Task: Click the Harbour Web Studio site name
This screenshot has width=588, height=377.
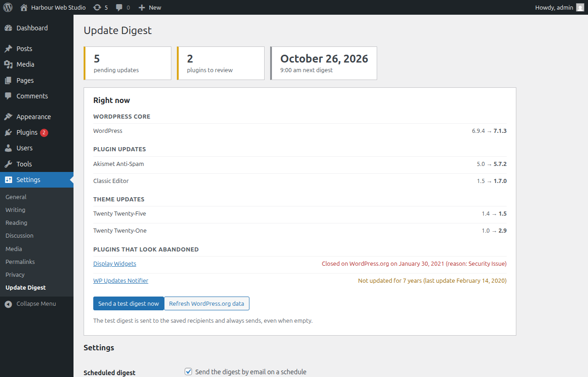Action: pos(58,7)
